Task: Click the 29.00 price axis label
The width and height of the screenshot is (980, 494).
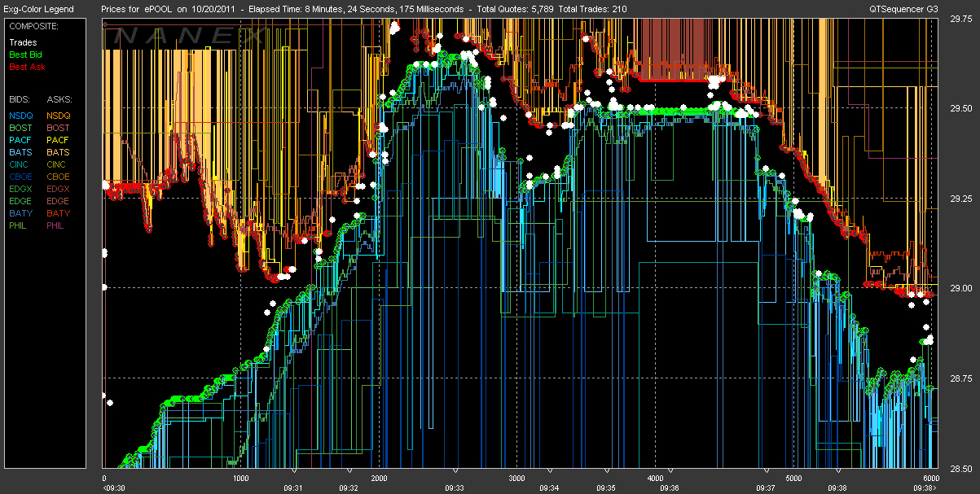Action: [x=960, y=288]
